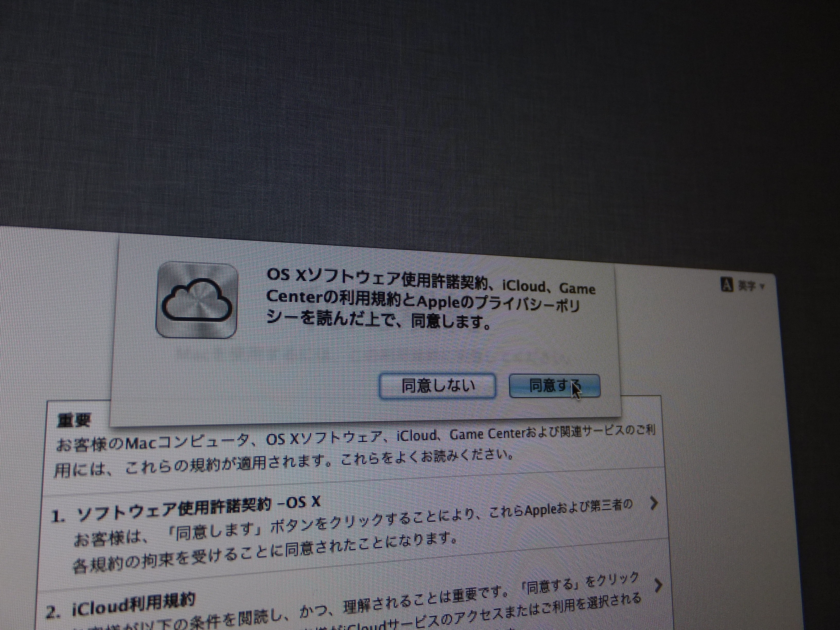Viewport: 840px width, 630px height.
Task: Click the line これらをよくお読みください
Action: (428, 457)
